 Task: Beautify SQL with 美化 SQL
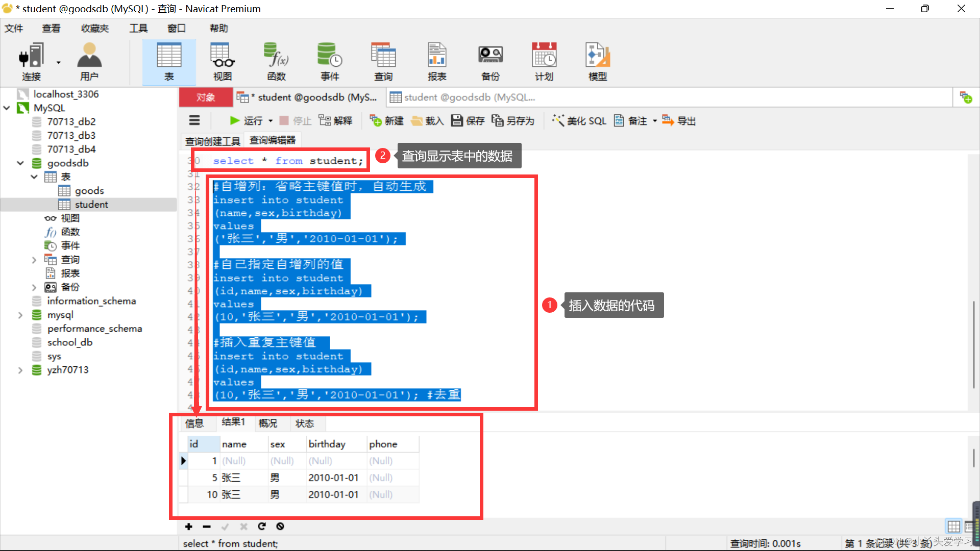pos(579,121)
